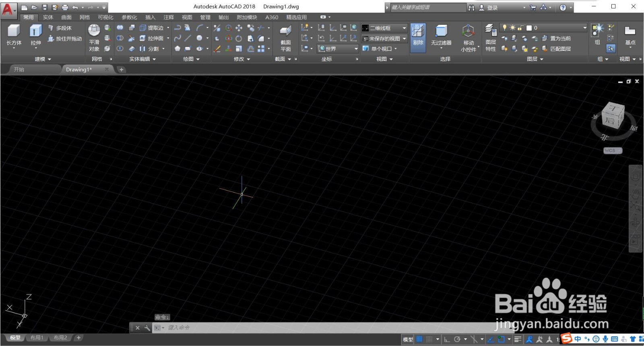Open the 实体 ribbon tab
The image size is (644, 346).
point(48,17)
